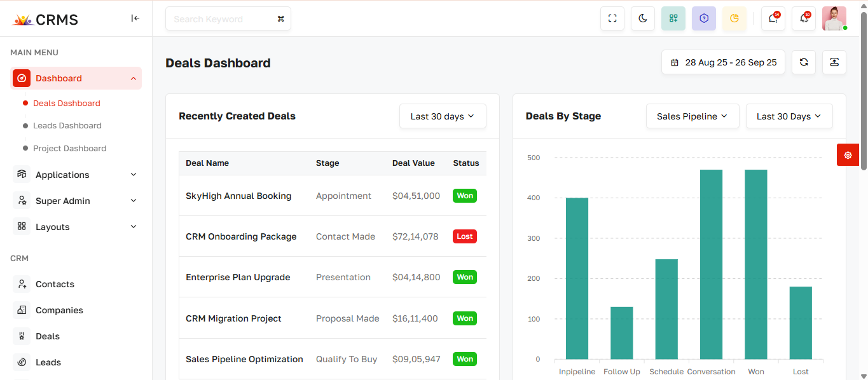This screenshot has height=380, width=868.
Task: Open the chat messages icon
Action: [773, 18]
